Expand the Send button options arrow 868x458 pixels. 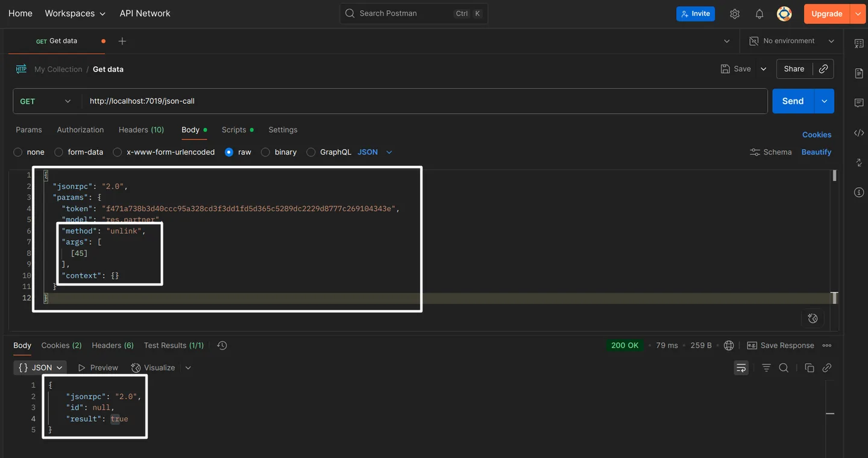[824, 101]
